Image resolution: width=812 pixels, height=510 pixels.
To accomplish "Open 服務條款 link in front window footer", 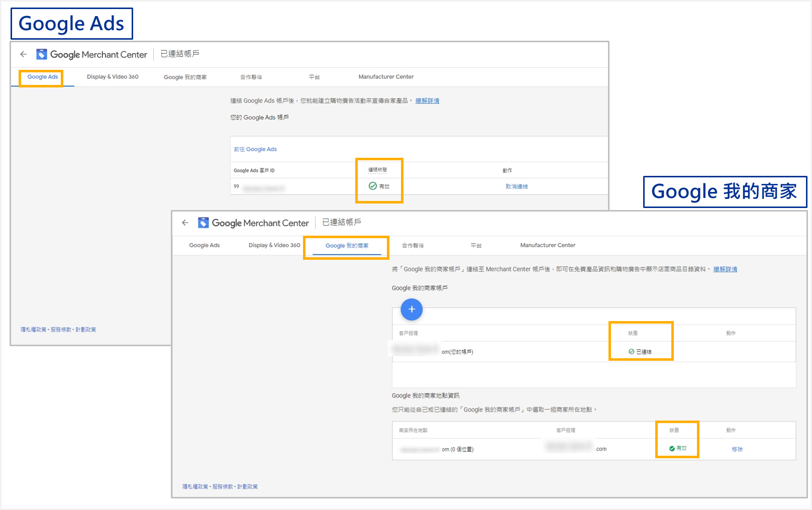I will pyautogui.click(x=223, y=486).
